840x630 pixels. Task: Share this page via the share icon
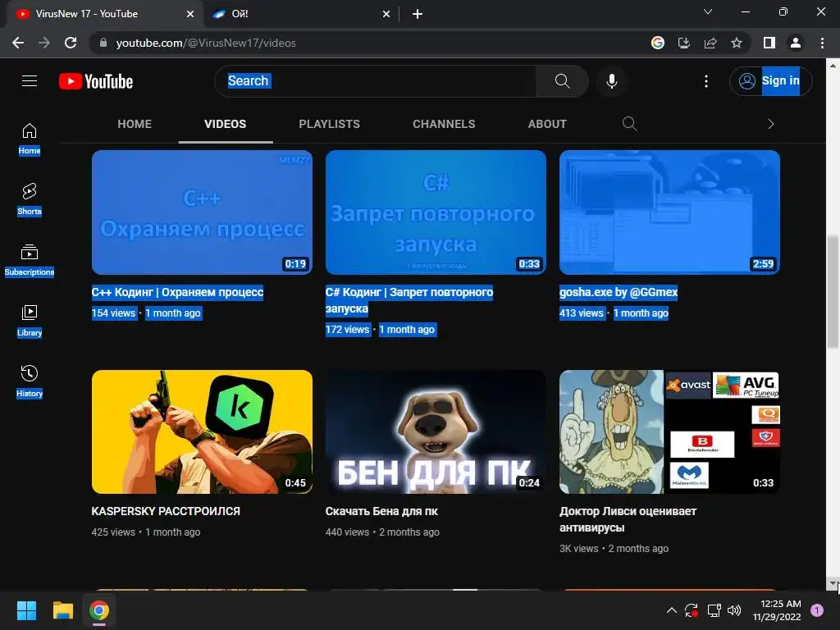[710, 43]
